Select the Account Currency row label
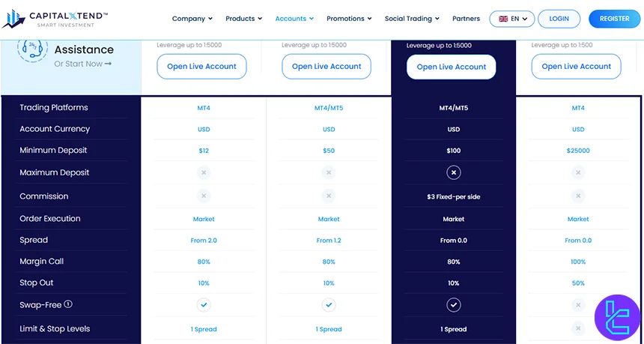 click(x=55, y=129)
